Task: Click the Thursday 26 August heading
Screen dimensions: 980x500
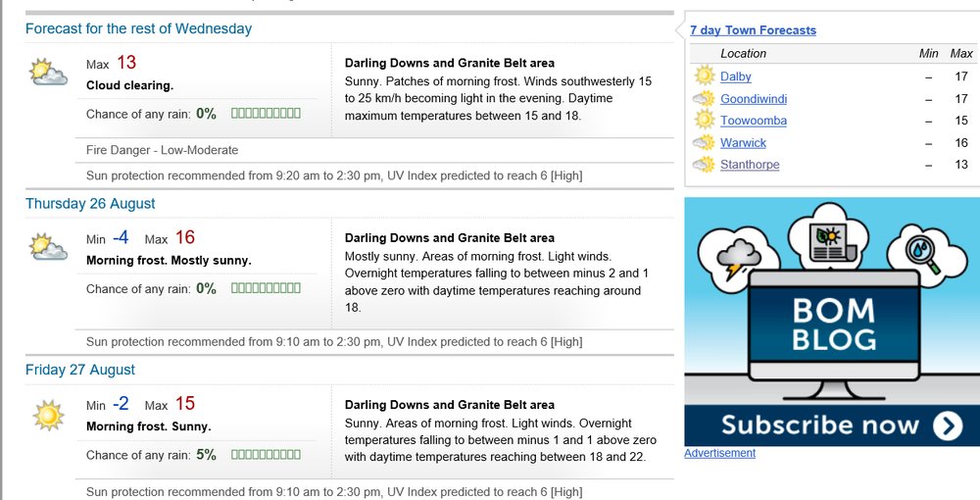Action: [x=90, y=204]
